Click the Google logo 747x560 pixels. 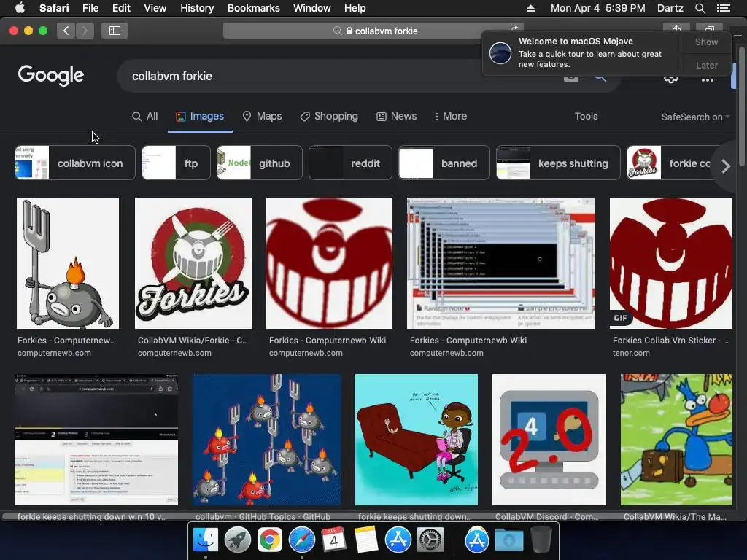coord(51,75)
